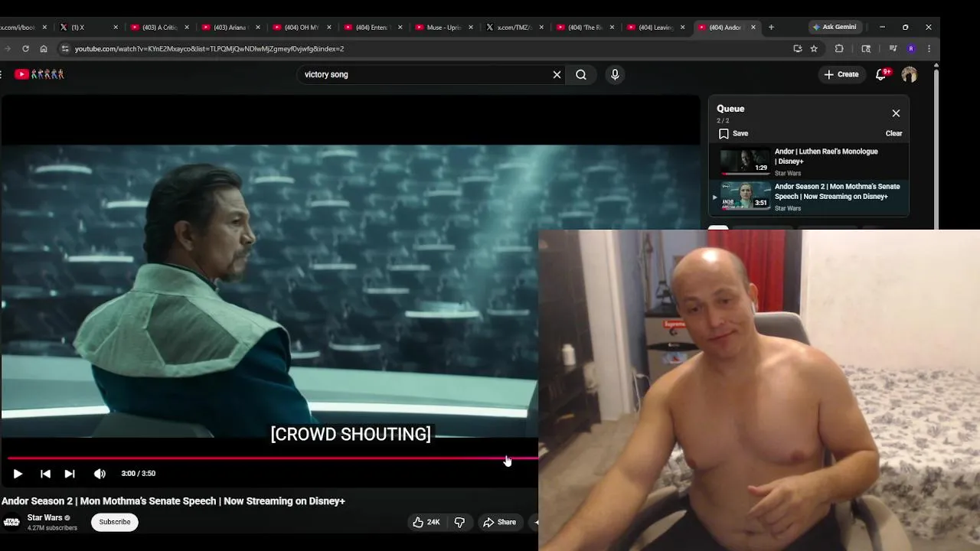Close the Queue panel
Image resolution: width=980 pixels, height=551 pixels.
click(x=896, y=113)
